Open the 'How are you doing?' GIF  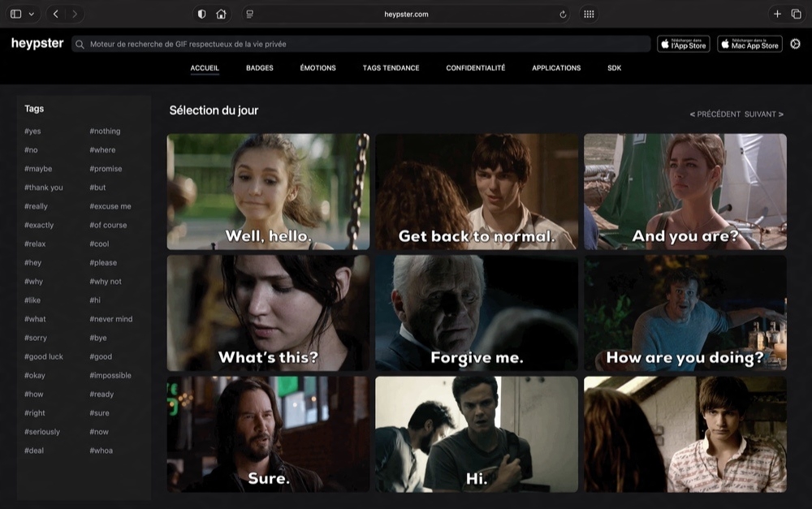coord(685,313)
